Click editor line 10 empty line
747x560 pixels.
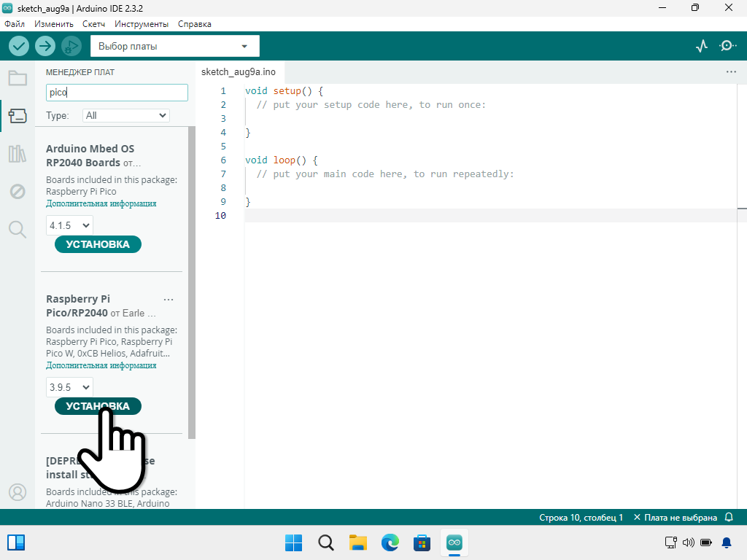click(491, 215)
